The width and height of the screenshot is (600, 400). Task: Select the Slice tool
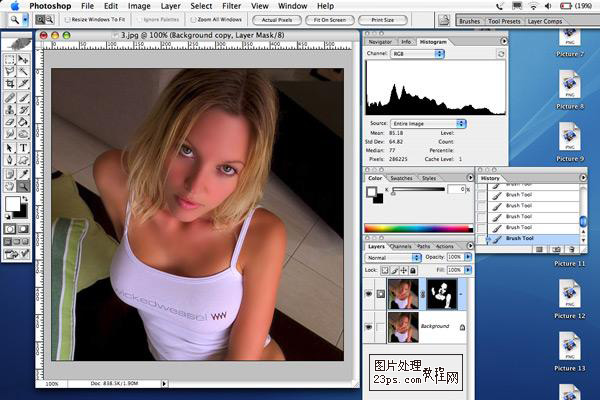coord(23,83)
